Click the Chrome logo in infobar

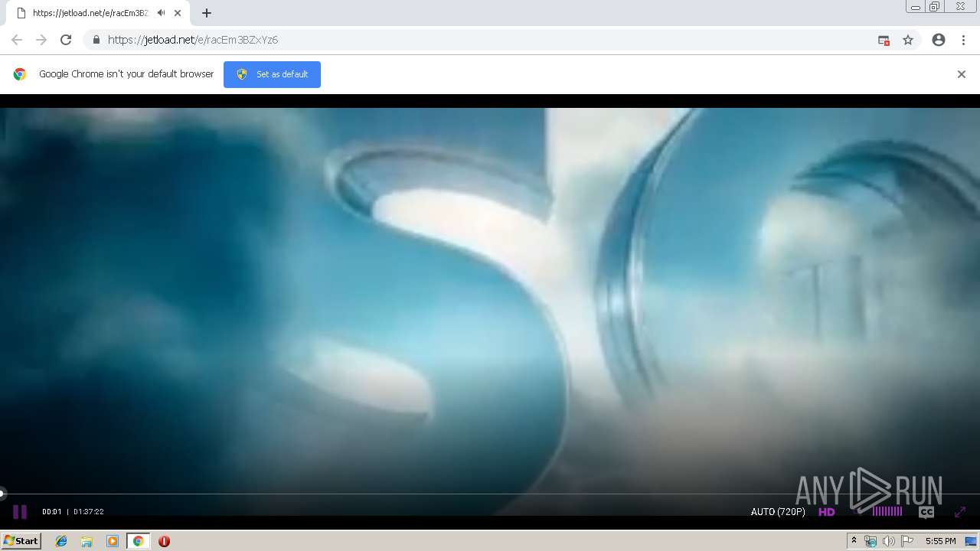[x=20, y=74]
